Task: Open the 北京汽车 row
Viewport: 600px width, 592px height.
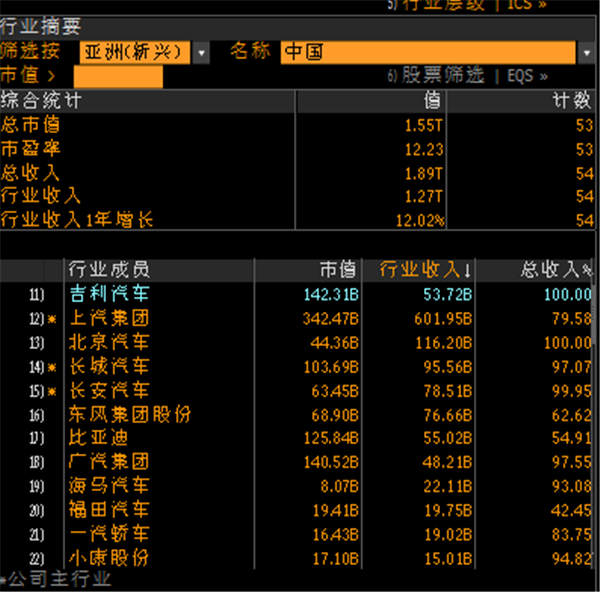Action: pos(297,342)
